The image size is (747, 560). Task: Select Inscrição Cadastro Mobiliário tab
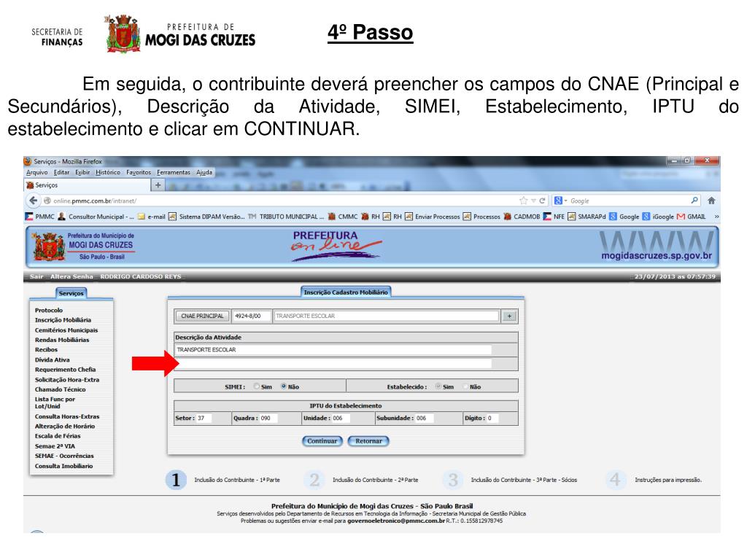(346, 292)
